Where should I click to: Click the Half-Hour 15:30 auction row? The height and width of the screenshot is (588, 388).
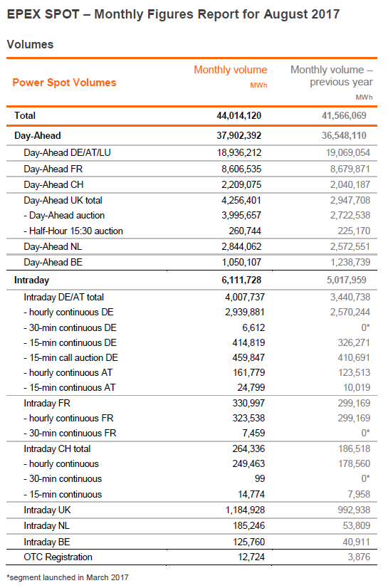coord(192,231)
